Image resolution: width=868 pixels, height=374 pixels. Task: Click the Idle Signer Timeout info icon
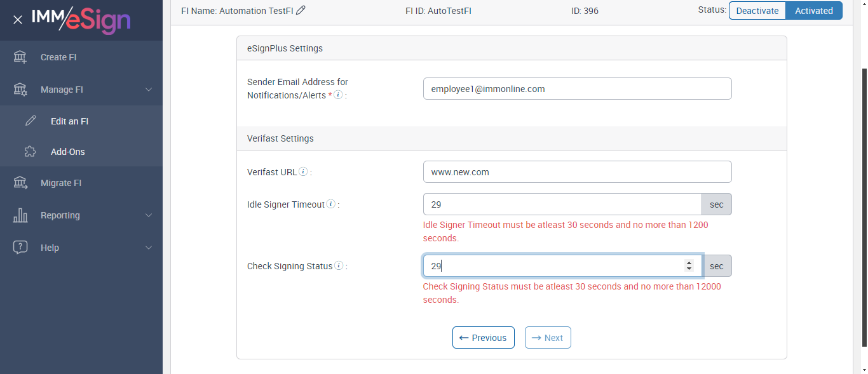[x=330, y=204]
